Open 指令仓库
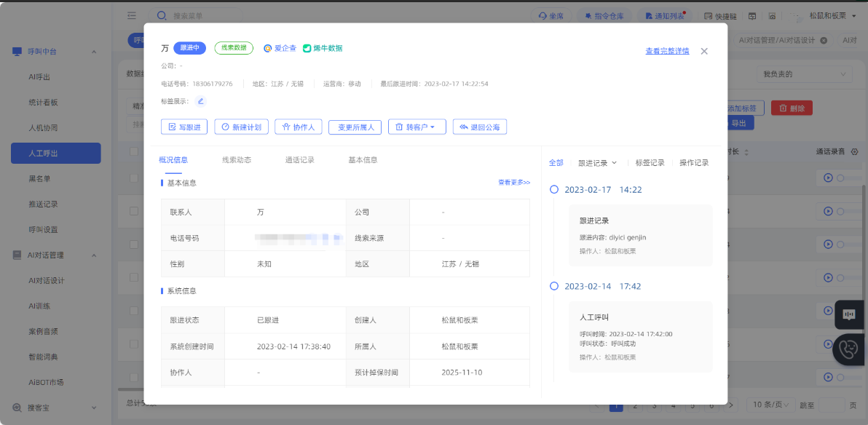The image size is (868, 425). pyautogui.click(x=604, y=16)
